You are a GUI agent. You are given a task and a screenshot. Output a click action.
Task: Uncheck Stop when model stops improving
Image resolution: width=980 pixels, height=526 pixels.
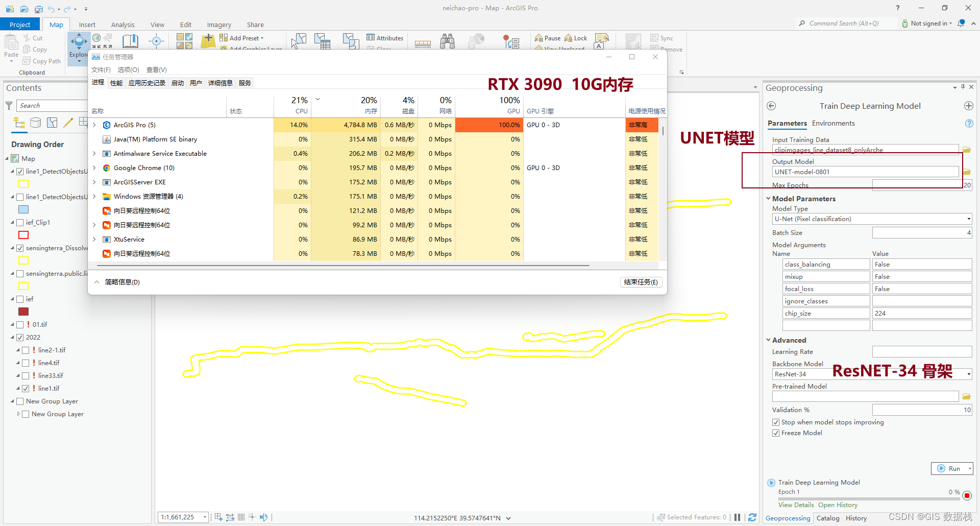click(x=776, y=422)
